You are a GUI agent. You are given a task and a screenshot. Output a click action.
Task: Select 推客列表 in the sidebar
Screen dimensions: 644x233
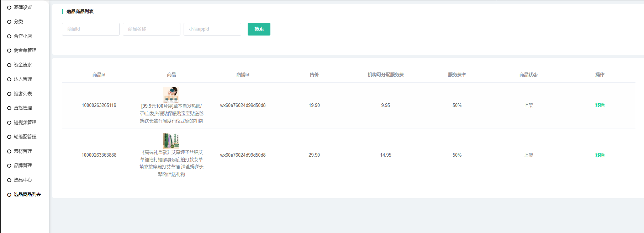(x=23, y=94)
